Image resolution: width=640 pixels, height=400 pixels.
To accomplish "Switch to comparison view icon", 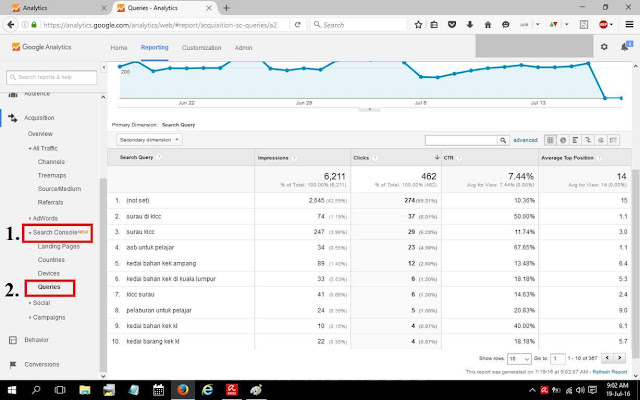I will (x=588, y=140).
